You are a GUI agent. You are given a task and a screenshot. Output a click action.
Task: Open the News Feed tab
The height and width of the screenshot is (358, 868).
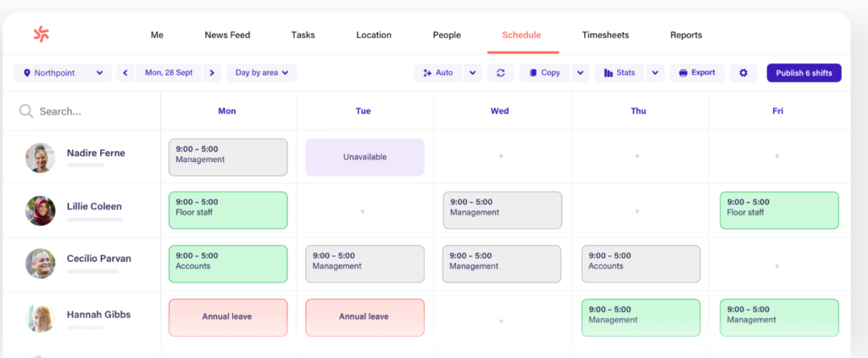click(227, 35)
